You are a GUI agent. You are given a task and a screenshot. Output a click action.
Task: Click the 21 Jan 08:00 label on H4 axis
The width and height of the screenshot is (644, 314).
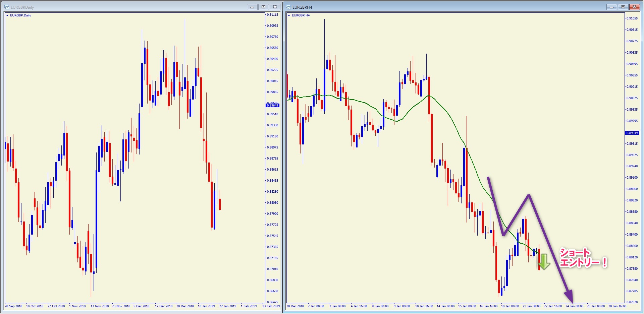(x=531, y=306)
